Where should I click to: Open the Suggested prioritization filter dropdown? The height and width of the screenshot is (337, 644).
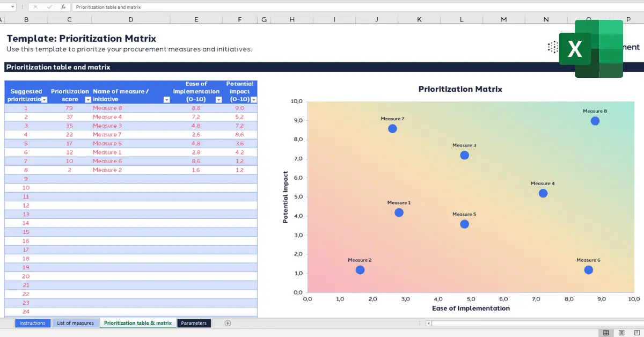click(44, 99)
